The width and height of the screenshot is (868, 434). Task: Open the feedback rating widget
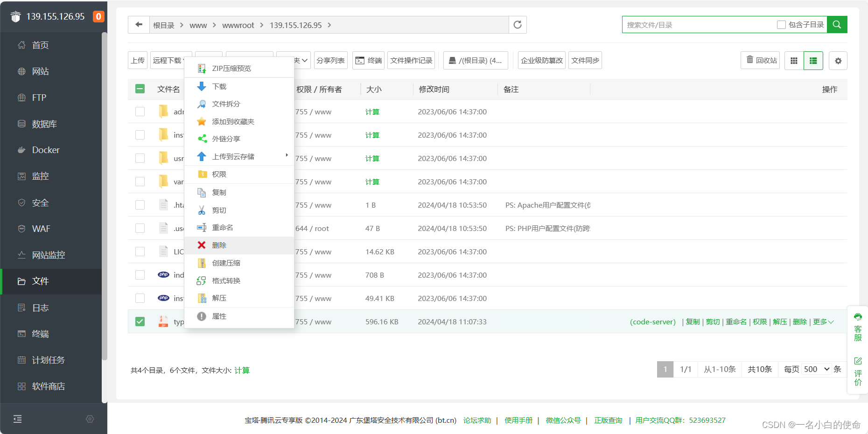click(858, 371)
